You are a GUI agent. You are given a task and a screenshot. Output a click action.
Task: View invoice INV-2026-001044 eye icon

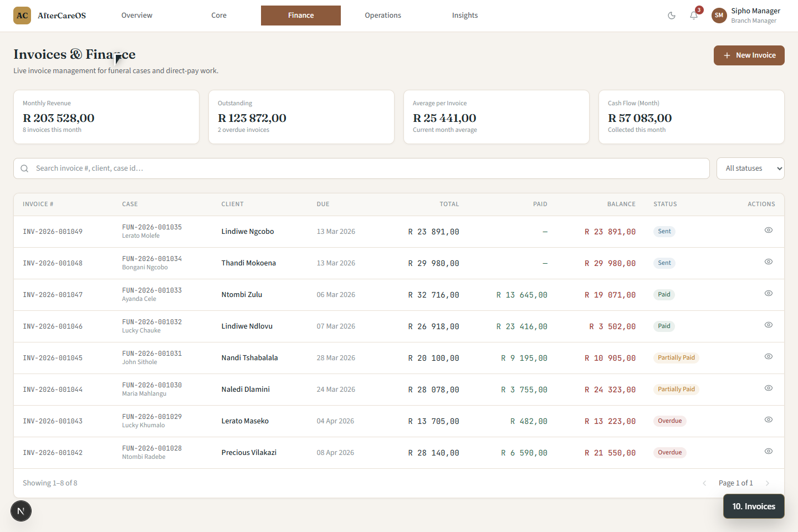769,388
